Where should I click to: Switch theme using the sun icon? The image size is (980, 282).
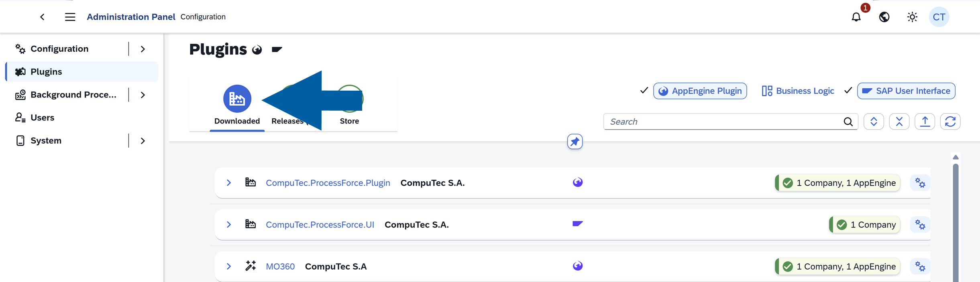(x=912, y=17)
